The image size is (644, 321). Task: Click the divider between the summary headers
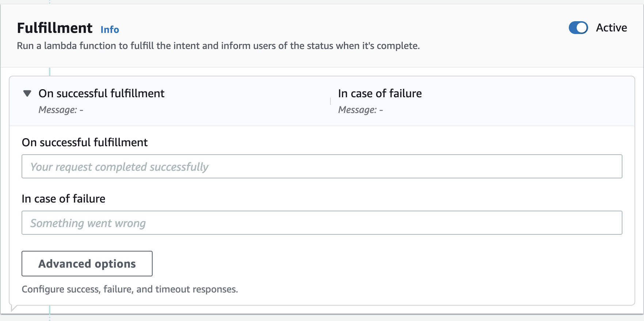(330, 101)
